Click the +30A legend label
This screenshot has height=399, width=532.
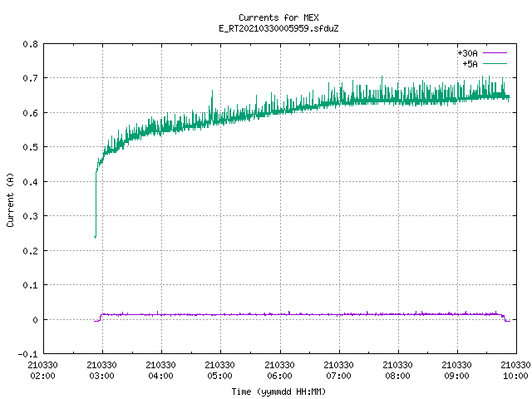(467, 53)
